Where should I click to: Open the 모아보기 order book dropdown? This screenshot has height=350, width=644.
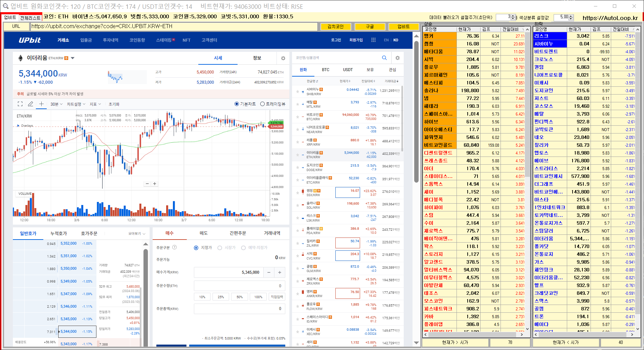(x=137, y=233)
